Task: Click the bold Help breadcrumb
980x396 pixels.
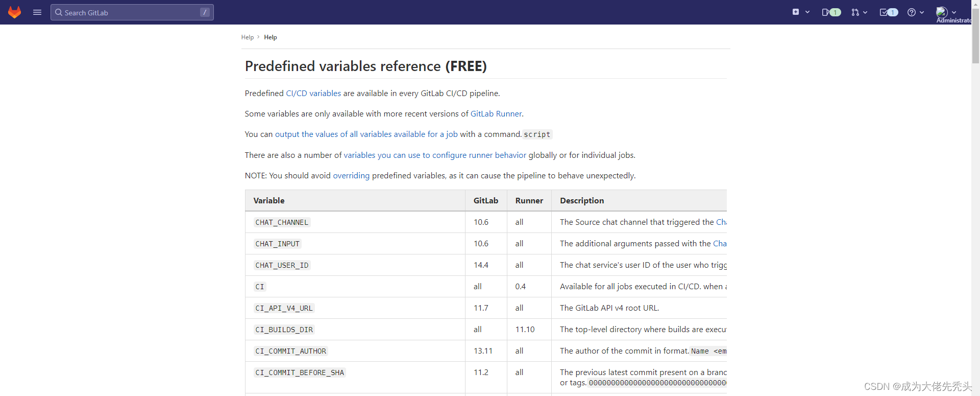Action: [x=271, y=37]
